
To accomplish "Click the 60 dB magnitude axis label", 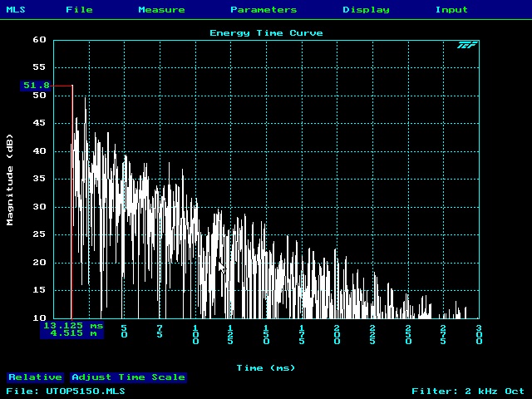I will tap(39, 40).
